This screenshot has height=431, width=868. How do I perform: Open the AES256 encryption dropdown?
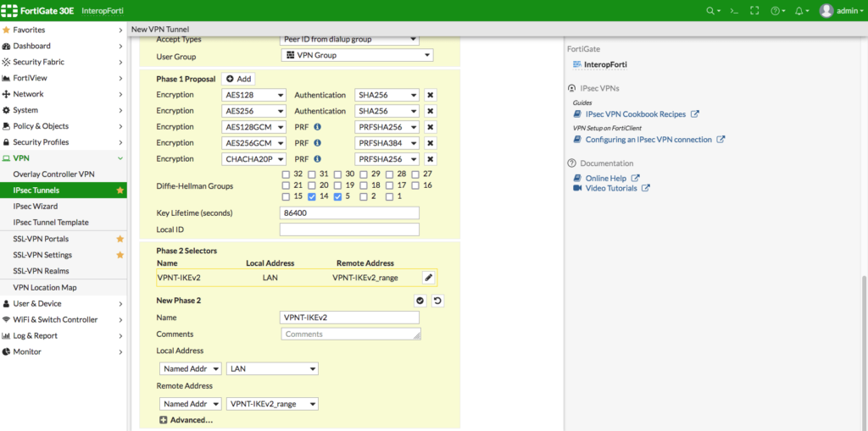(253, 111)
